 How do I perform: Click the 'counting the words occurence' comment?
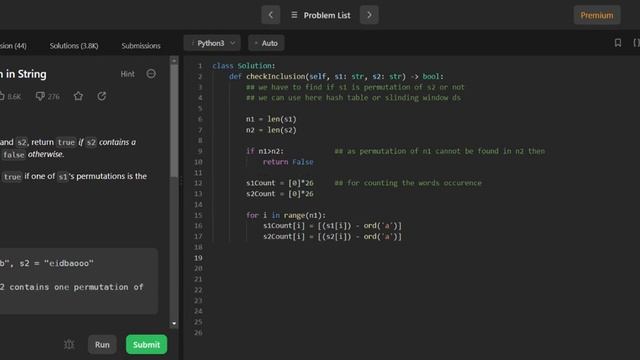408,183
